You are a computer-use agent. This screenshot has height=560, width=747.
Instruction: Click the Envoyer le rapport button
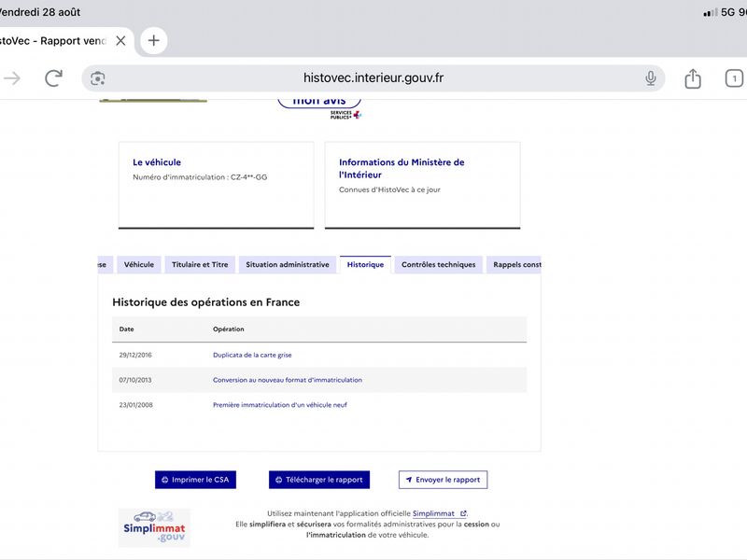click(x=443, y=480)
